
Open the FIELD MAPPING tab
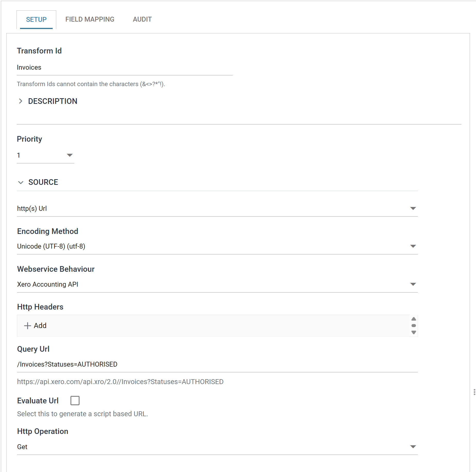coord(90,19)
